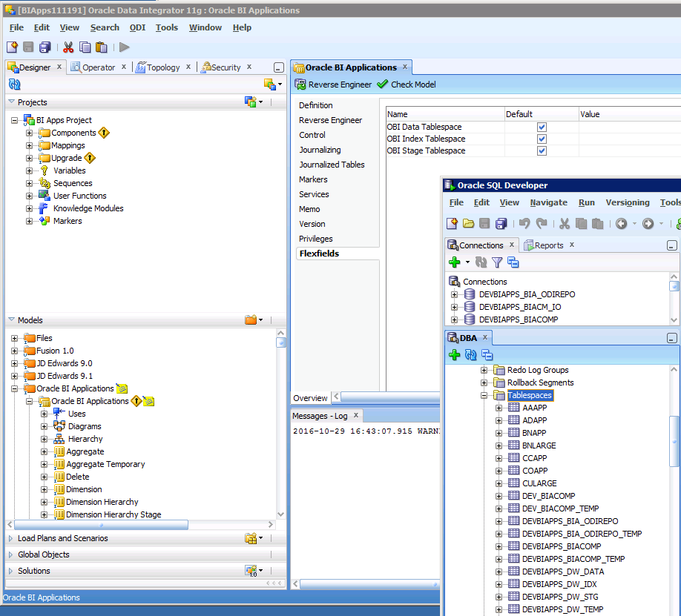The height and width of the screenshot is (616, 681).
Task: Click the Cut scissors icon in ODI toolbar
Action: pyautogui.click(x=68, y=47)
